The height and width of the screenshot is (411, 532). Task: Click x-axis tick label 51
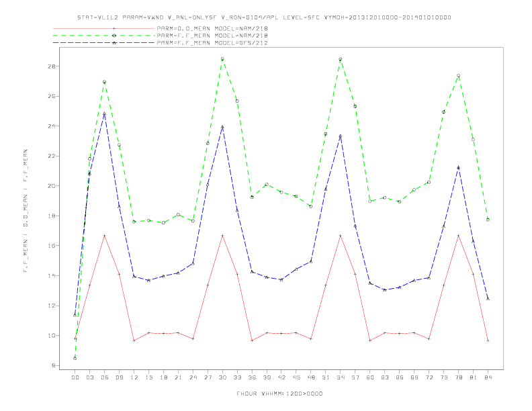(x=326, y=377)
